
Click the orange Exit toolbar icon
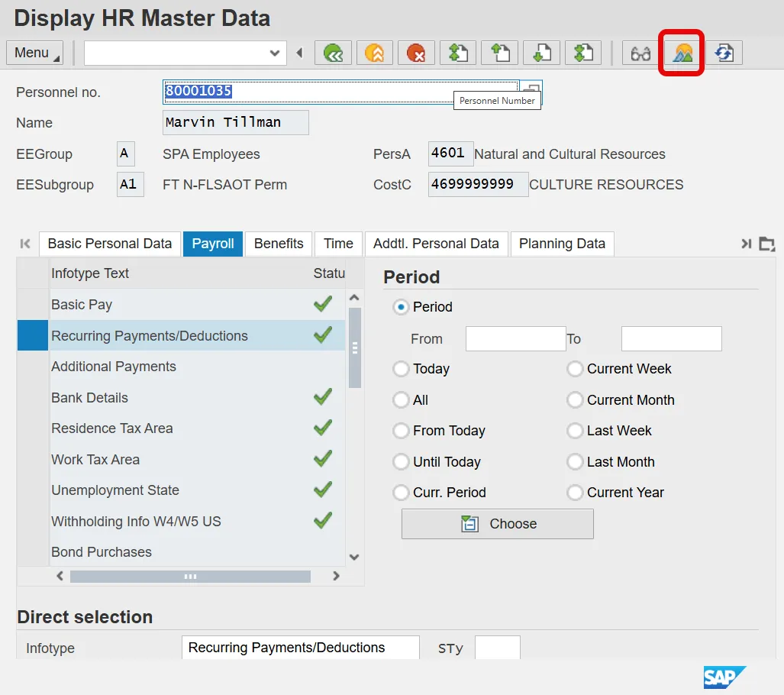pos(375,53)
